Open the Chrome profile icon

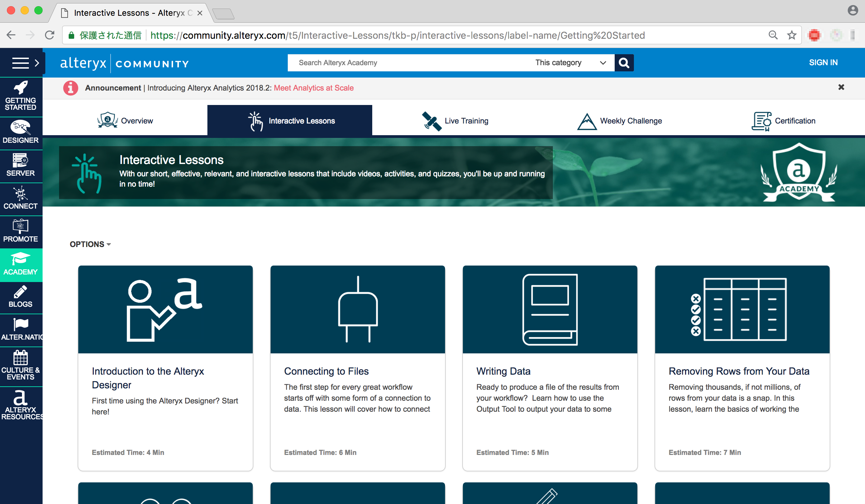click(853, 10)
